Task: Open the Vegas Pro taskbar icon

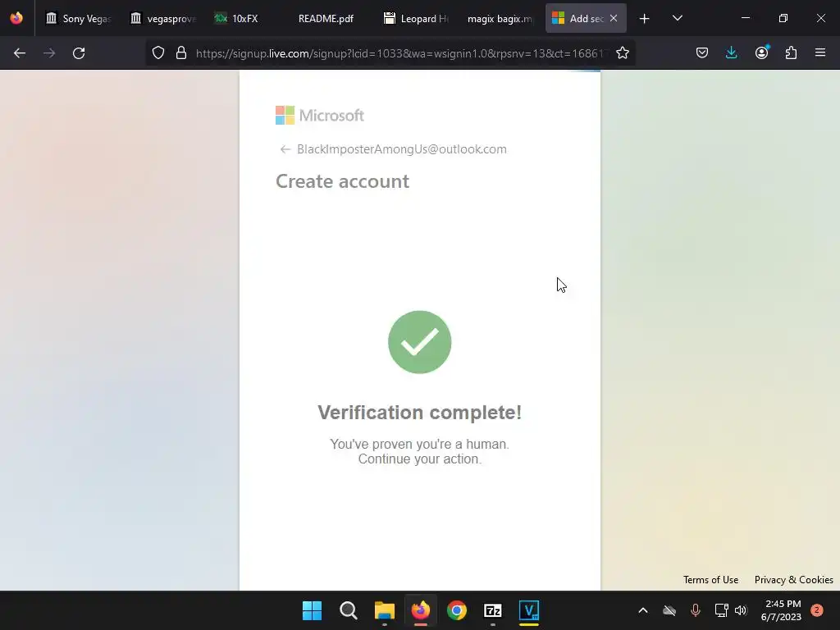Action: coord(529,610)
